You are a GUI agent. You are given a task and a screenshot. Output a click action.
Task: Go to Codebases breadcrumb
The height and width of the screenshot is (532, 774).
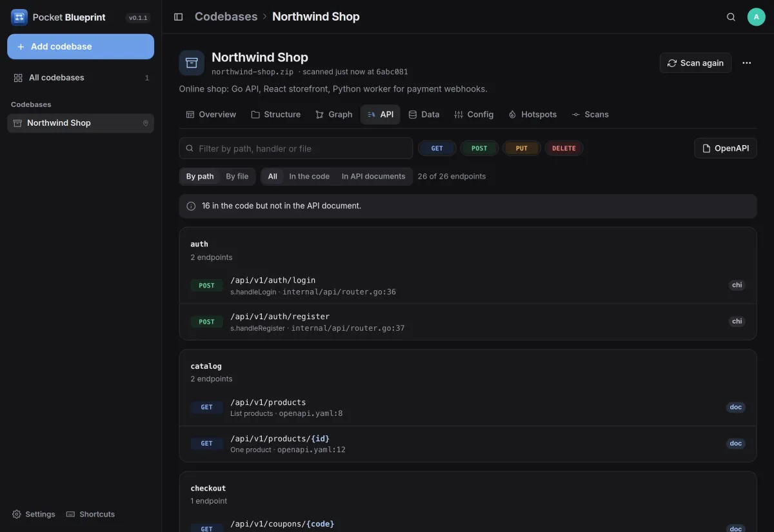point(226,17)
